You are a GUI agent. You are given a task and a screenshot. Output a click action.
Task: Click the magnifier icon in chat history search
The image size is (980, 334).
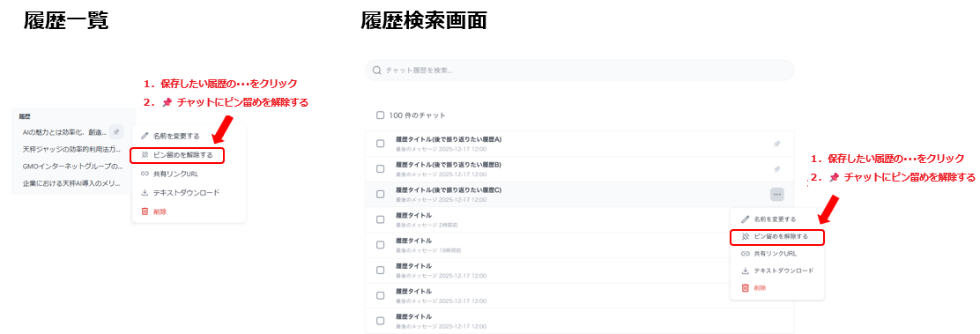(x=377, y=71)
